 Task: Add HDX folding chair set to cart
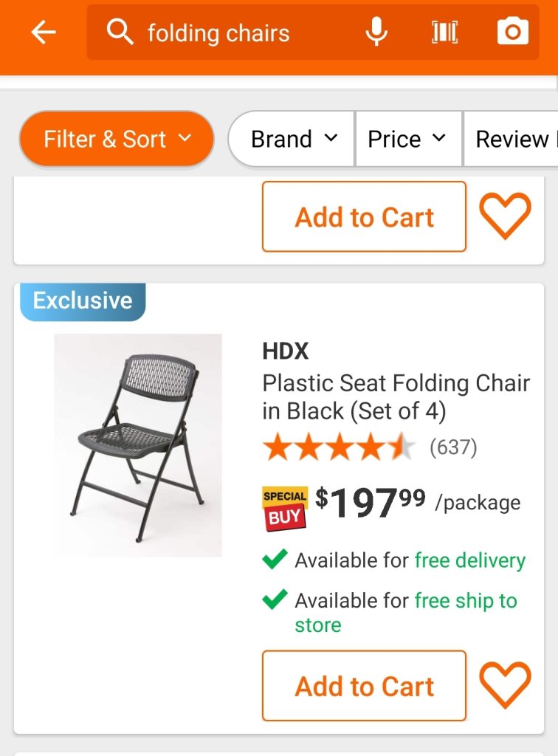[x=364, y=686]
